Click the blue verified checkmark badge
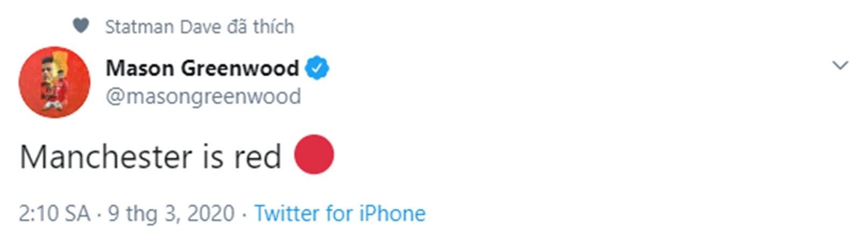This screenshot has height=242, width=868. [317, 68]
